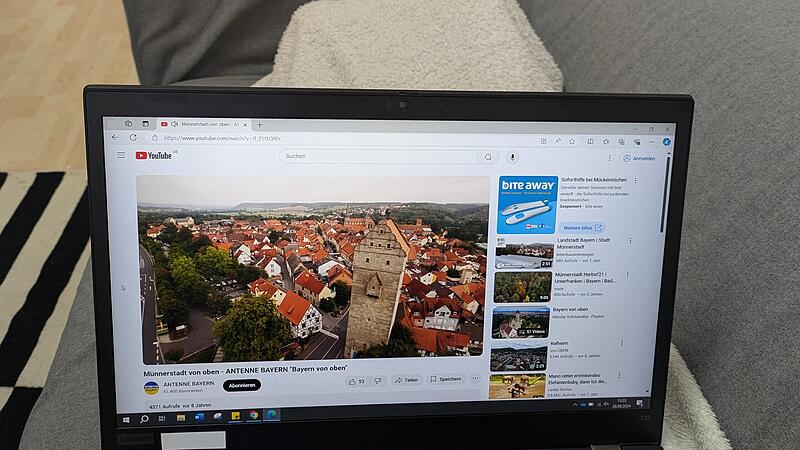
Task: Open the Read aloud icon in address bar
Action: click(558, 141)
